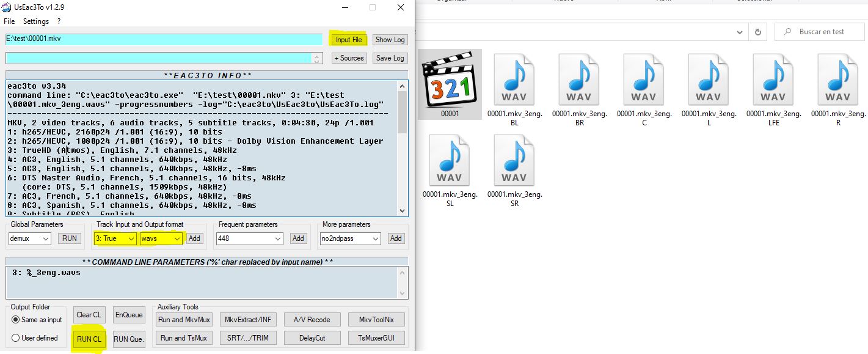Click the MkvToolNix button
This screenshot has width=868, height=354.
tap(376, 320)
